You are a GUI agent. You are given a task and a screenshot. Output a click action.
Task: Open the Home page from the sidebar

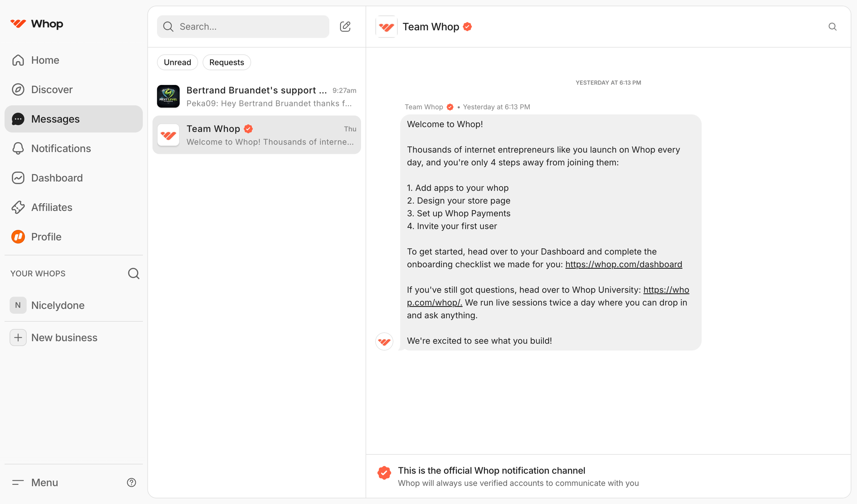coord(74,60)
